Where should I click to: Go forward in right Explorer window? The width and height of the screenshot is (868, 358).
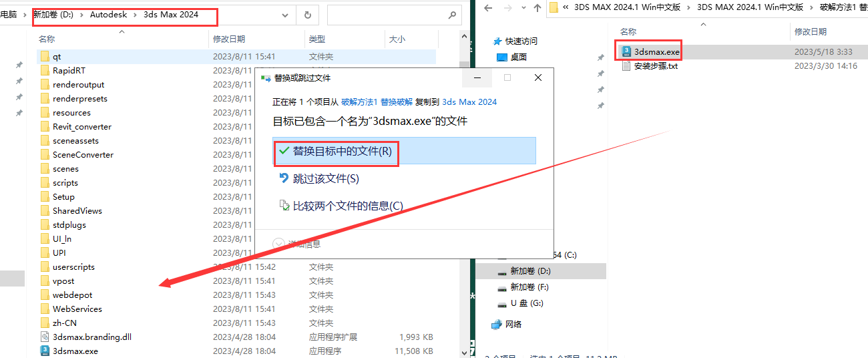[x=508, y=8]
